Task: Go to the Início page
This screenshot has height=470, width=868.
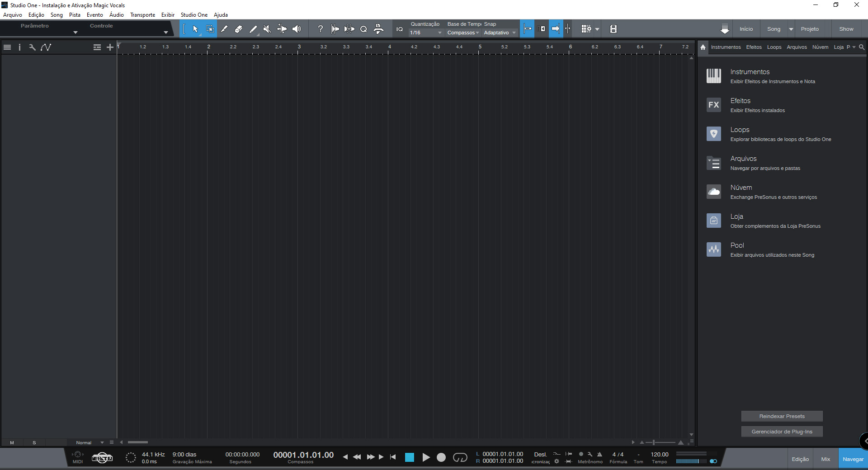Action: 746,29
